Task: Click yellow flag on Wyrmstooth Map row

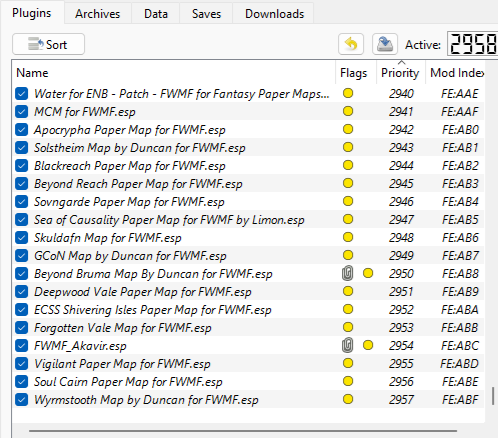Action: (348, 399)
